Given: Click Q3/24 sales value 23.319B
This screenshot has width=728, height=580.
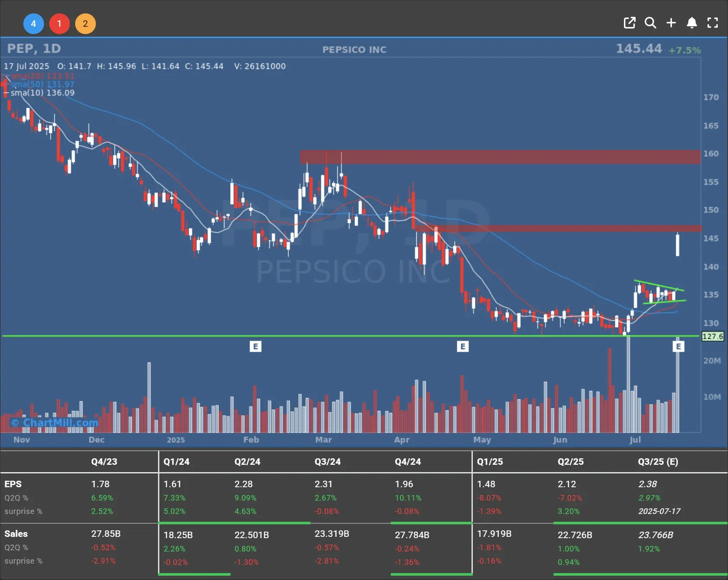Looking at the screenshot, I should [x=332, y=534].
